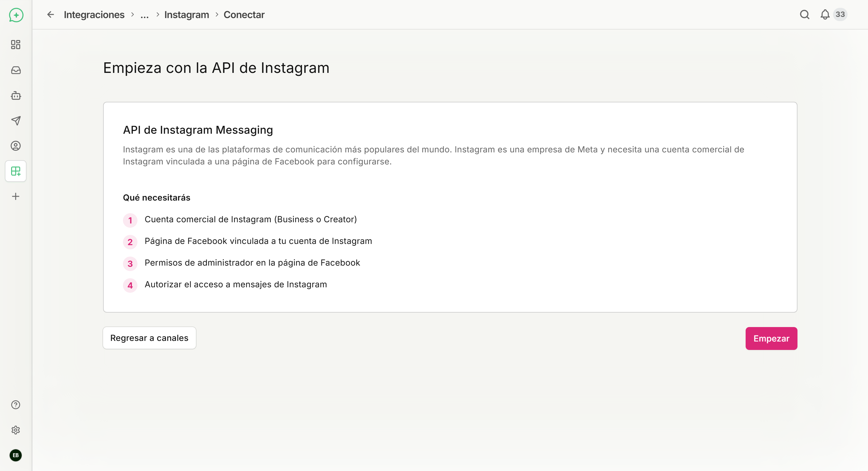868x471 pixels.
Task: Click 'Autorizar el acceso a mensajes de Instagram'
Action: (236, 285)
